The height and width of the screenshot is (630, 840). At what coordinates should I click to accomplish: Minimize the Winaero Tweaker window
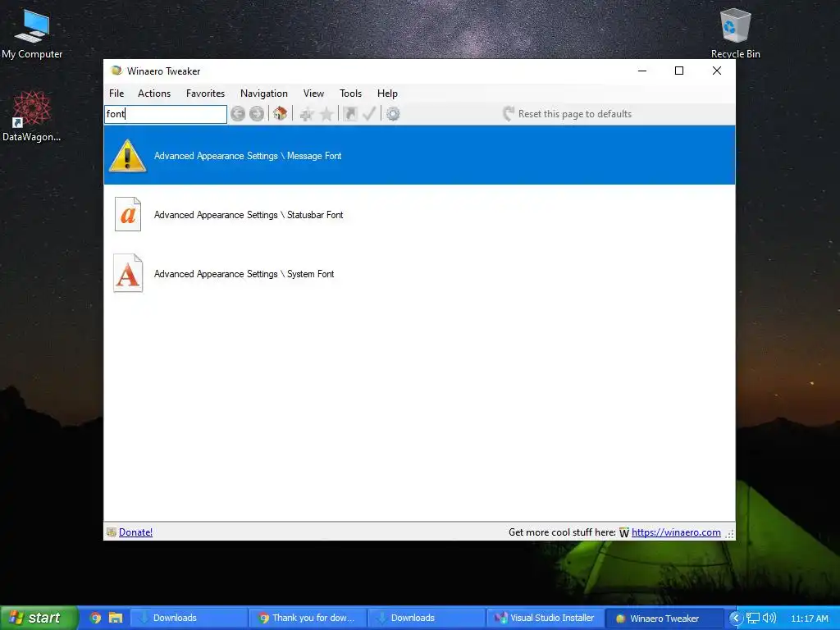[x=642, y=71]
